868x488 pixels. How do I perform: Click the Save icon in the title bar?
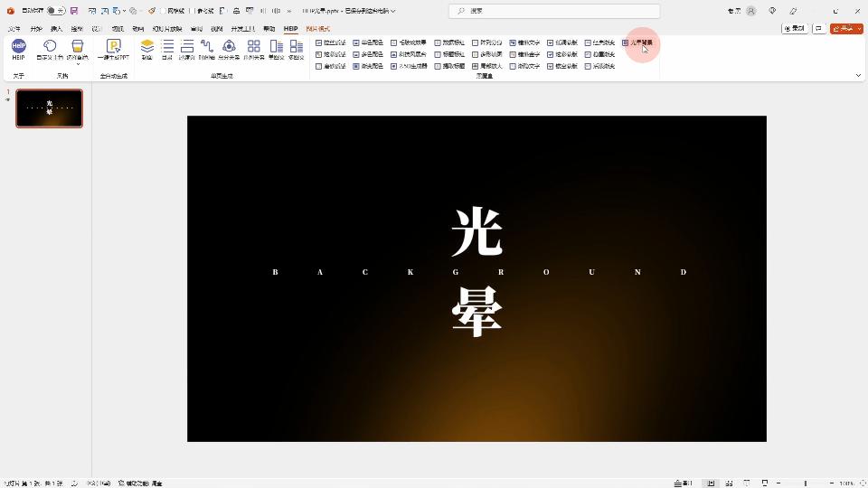click(x=74, y=11)
